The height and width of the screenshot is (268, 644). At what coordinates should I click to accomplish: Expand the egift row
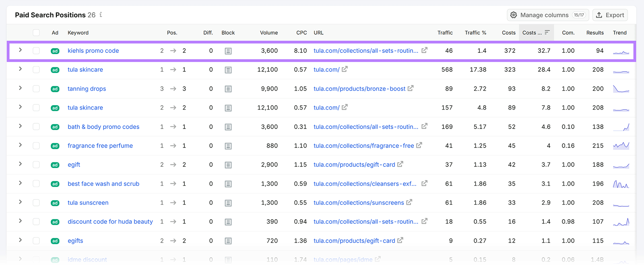tap(20, 164)
